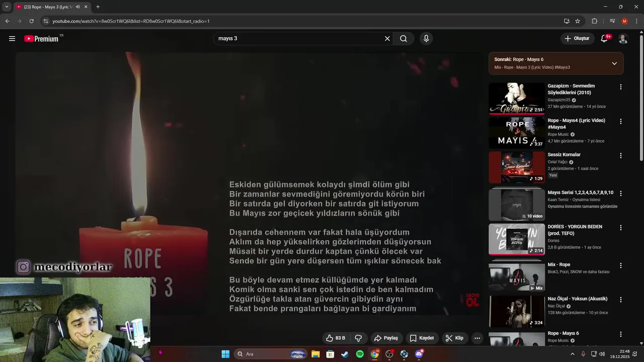644x362 pixels.
Task: Open Chrome extensions puzzle icon
Action: tap(595, 21)
